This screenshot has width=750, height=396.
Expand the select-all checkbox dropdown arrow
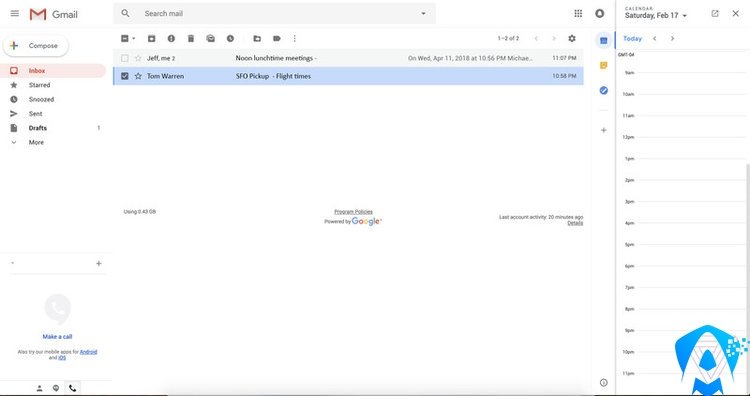pos(134,38)
